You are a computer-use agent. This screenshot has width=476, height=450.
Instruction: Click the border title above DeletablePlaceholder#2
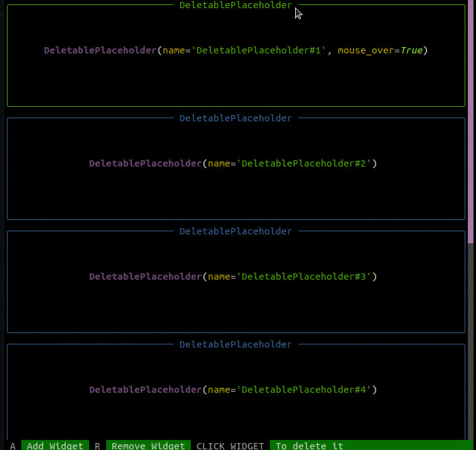[235, 118]
